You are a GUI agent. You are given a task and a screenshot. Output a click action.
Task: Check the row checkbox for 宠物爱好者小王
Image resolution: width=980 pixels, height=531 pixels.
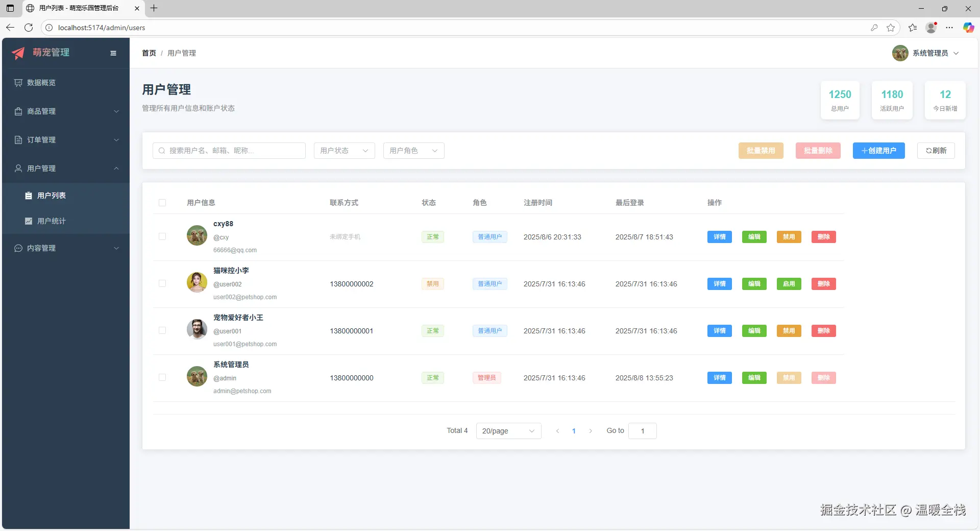pos(162,330)
